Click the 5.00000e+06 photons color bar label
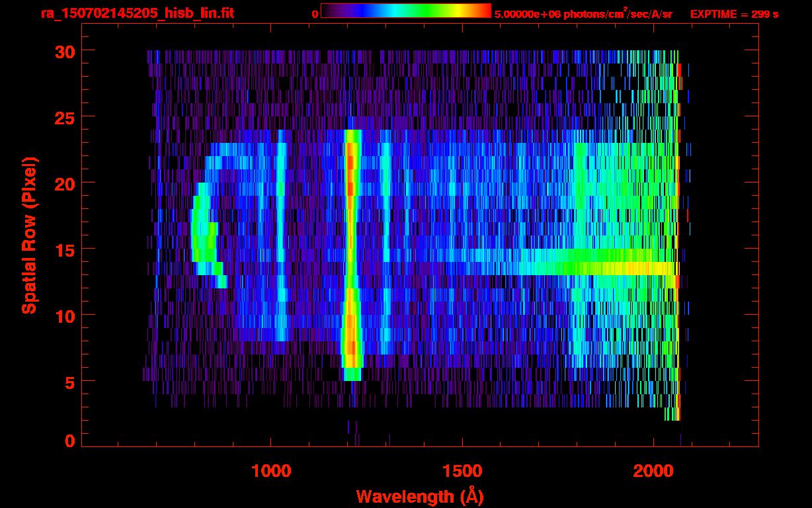Image resolution: width=812 pixels, height=508 pixels. [x=583, y=14]
